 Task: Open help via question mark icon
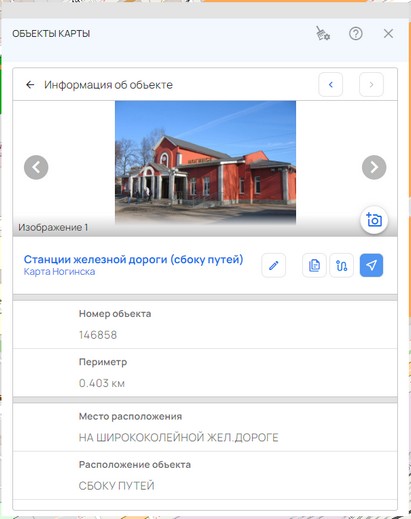click(356, 34)
